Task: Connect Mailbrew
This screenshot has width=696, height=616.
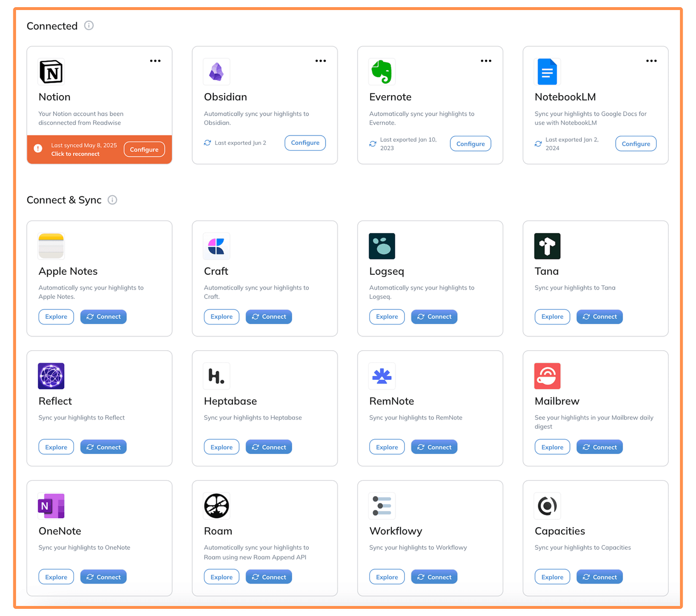Action: tap(599, 447)
